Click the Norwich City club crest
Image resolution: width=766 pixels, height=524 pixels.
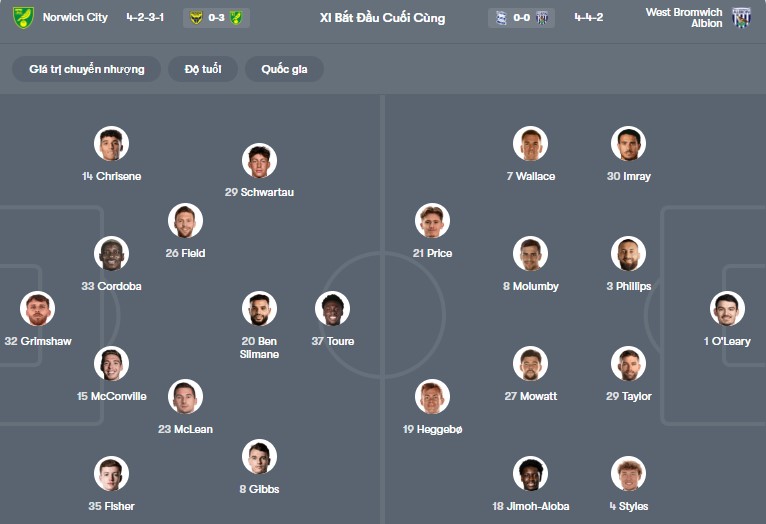(x=23, y=17)
